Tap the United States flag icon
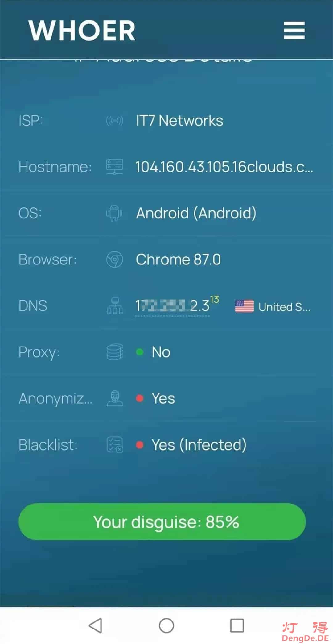The width and height of the screenshot is (333, 644). click(x=245, y=306)
